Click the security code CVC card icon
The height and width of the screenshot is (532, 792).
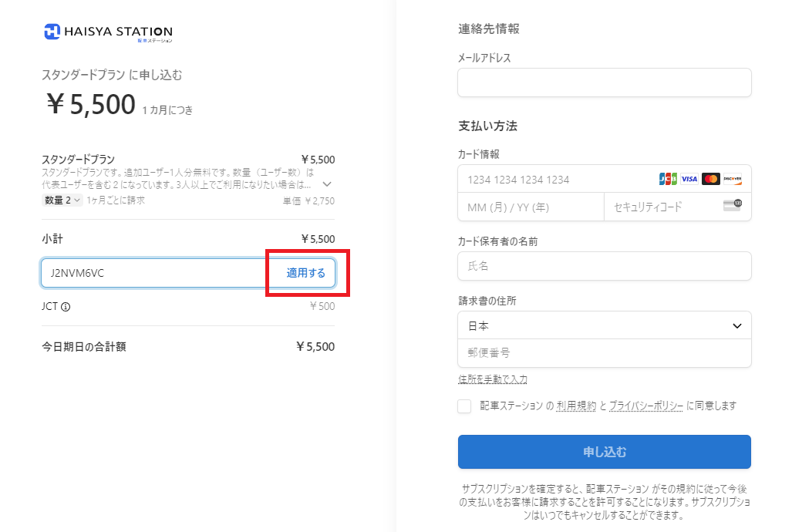click(x=733, y=205)
